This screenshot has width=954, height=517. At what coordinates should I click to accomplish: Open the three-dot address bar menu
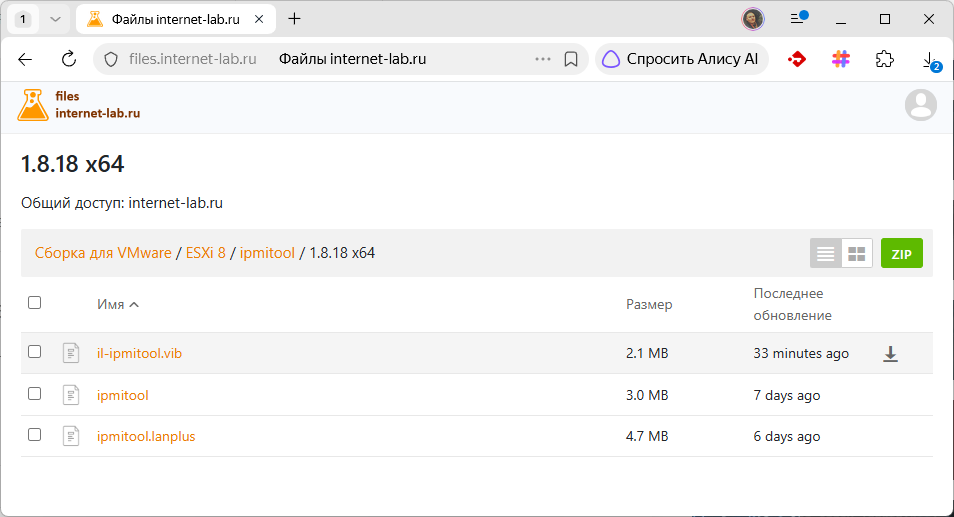pyautogui.click(x=542, y=59)
